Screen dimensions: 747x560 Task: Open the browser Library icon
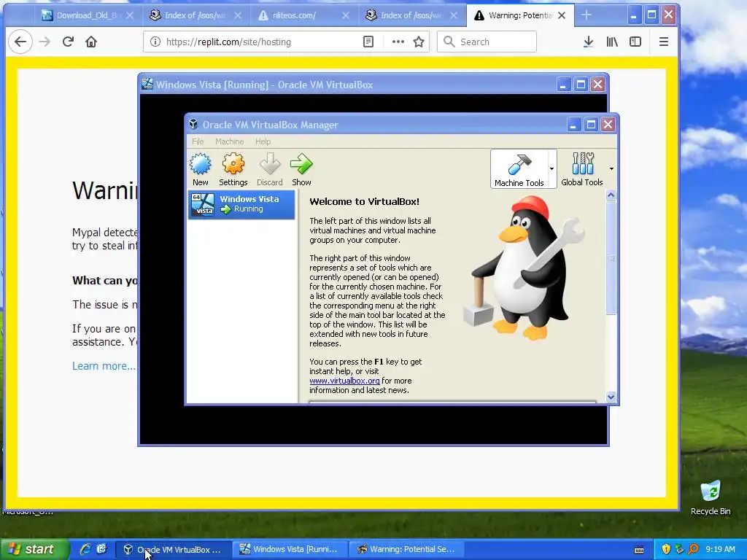[x=612, y=42]
